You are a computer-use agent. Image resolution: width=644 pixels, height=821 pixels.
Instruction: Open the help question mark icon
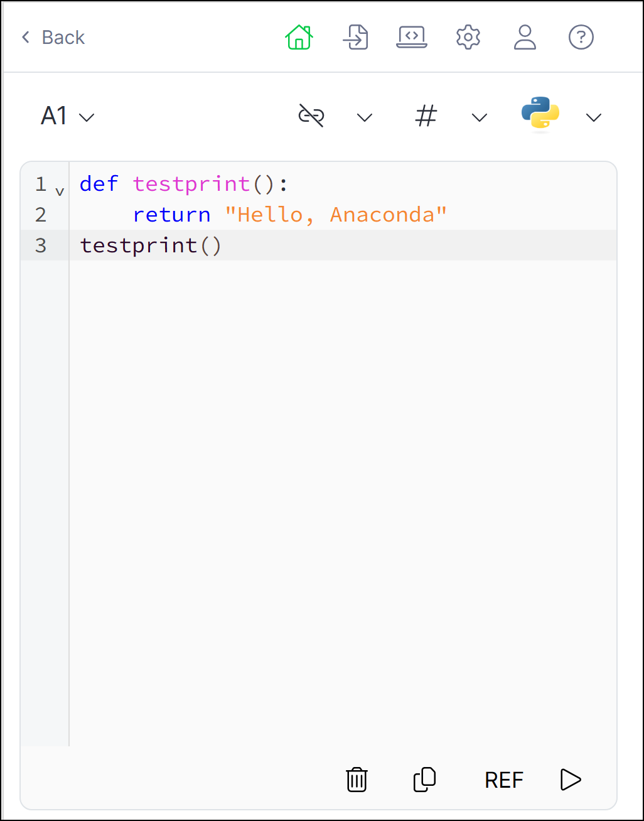click(581, 37)
